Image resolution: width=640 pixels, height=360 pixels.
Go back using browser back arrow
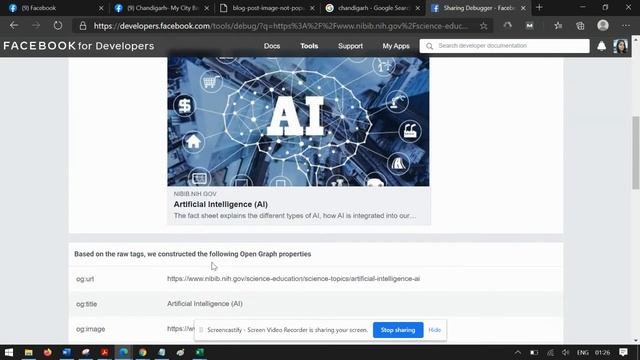pyautogui.click(x=14, y=26)
